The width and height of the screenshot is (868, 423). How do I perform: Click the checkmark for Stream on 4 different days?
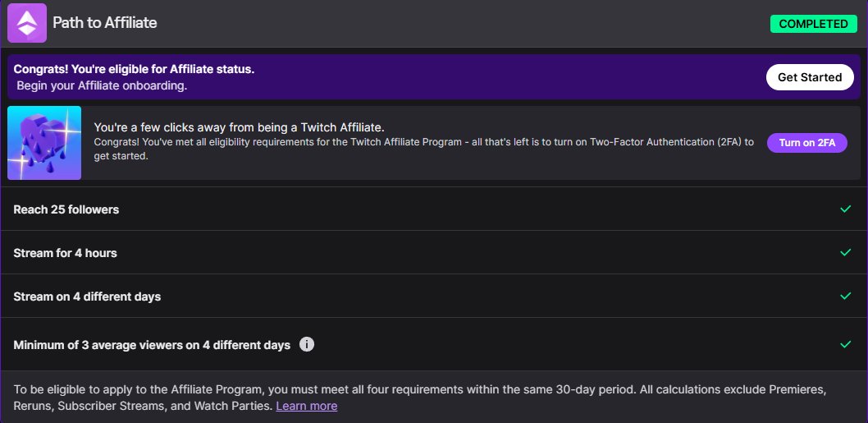pos(845,296)
